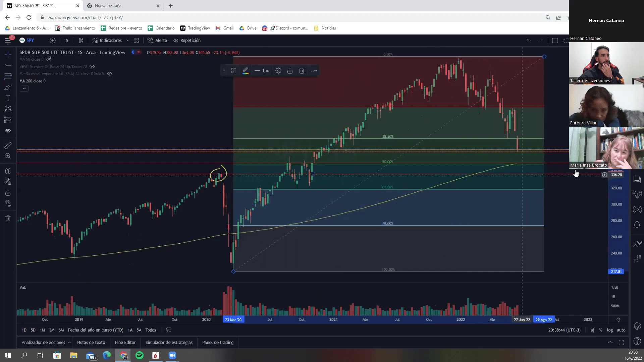Open Spotify from the Windows taskbar
Image resolution: width=644 pixels, height=362 pixels.
140,355
